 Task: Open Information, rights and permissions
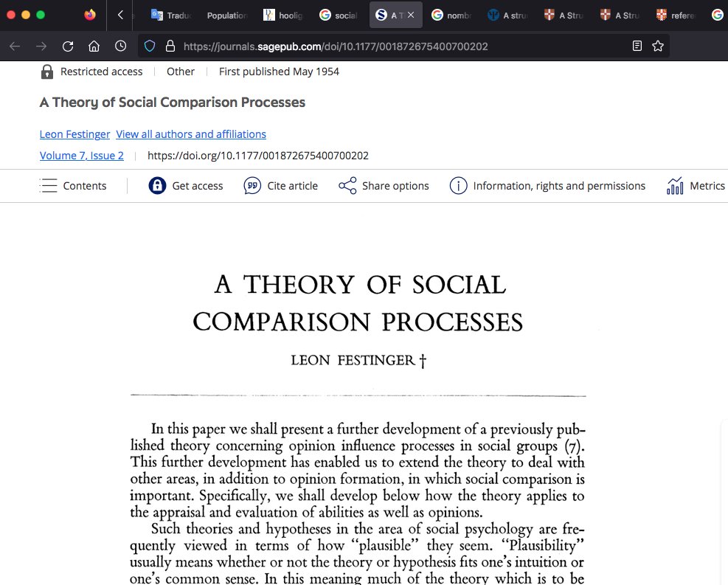click(559, 186)
